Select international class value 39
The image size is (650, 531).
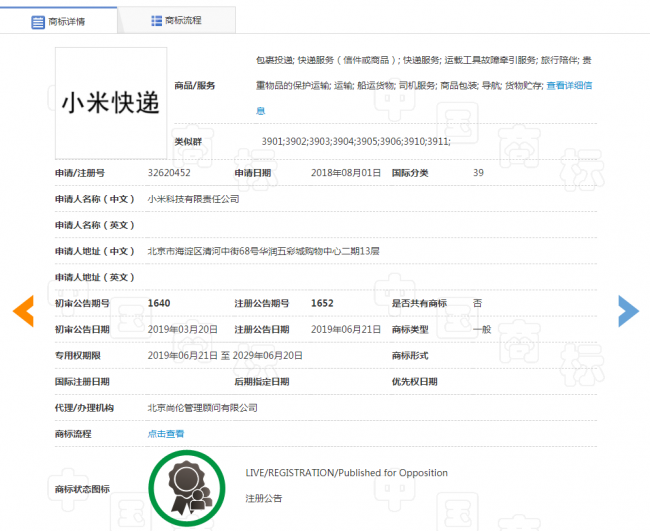(478, 173)
